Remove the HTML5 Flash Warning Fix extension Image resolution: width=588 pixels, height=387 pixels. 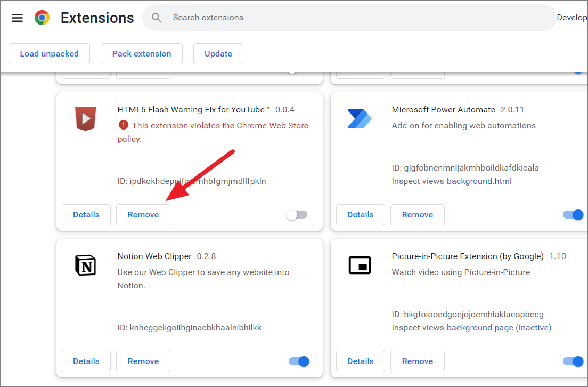tap(143, 215)
